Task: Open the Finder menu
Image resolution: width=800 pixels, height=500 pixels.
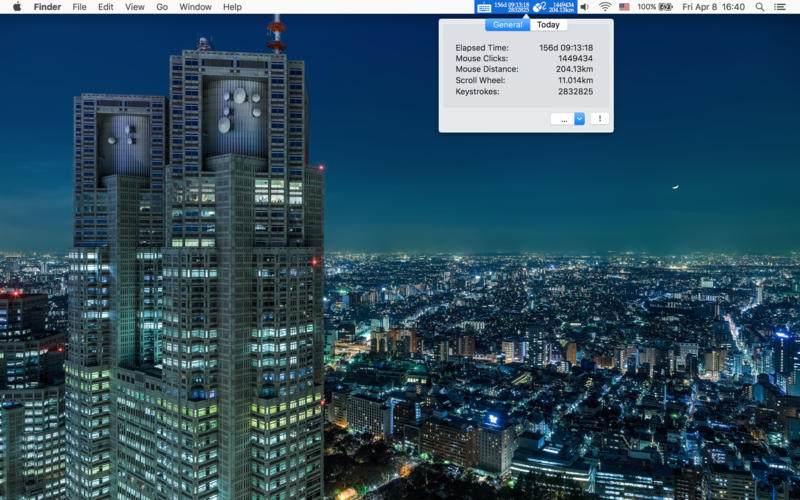Action: [47, 7]
